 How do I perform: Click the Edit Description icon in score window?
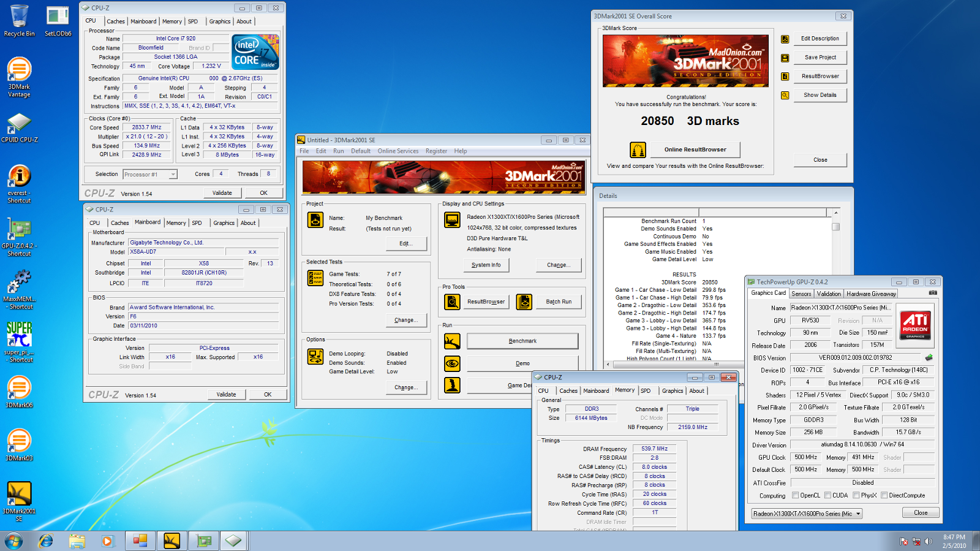coord(785,39)
